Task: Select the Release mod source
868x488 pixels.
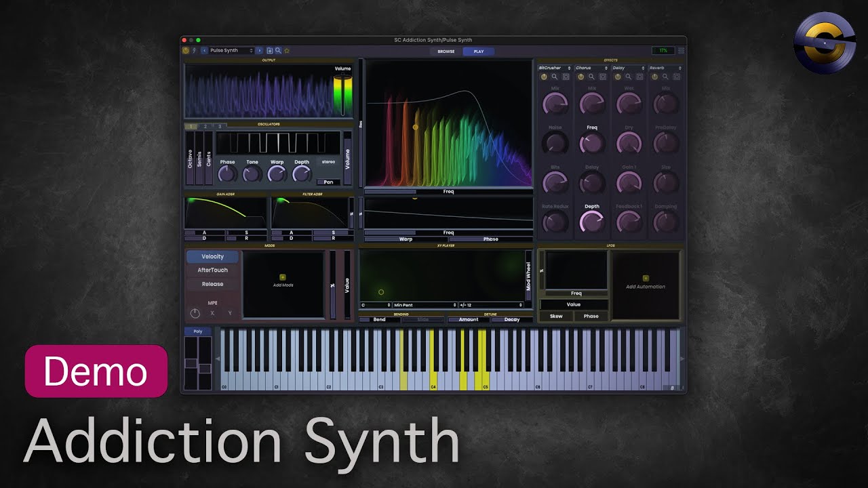Action: coord(212,284)
